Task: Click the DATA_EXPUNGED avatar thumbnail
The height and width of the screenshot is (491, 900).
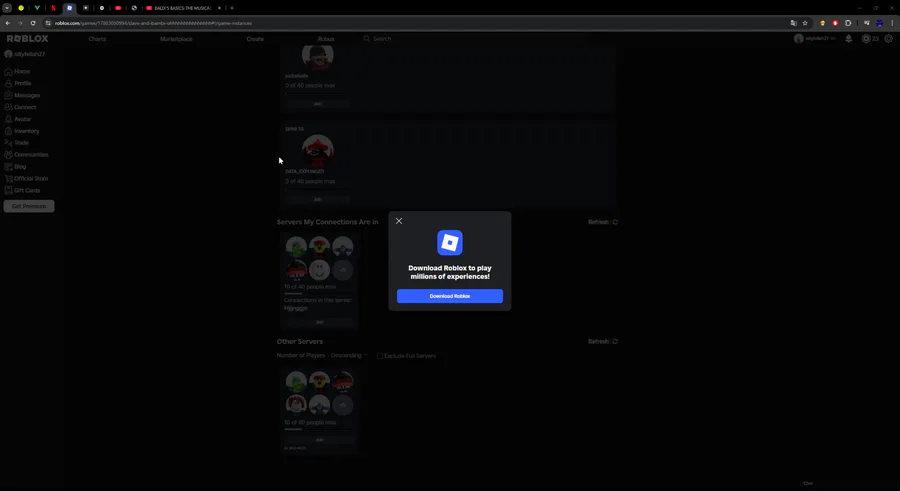Action: (x=317, y=150)
